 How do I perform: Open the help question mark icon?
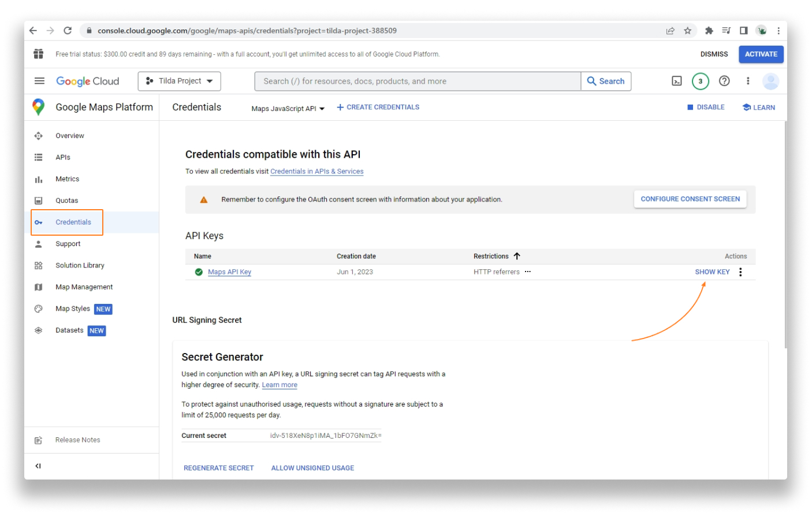tap(724, 81)
